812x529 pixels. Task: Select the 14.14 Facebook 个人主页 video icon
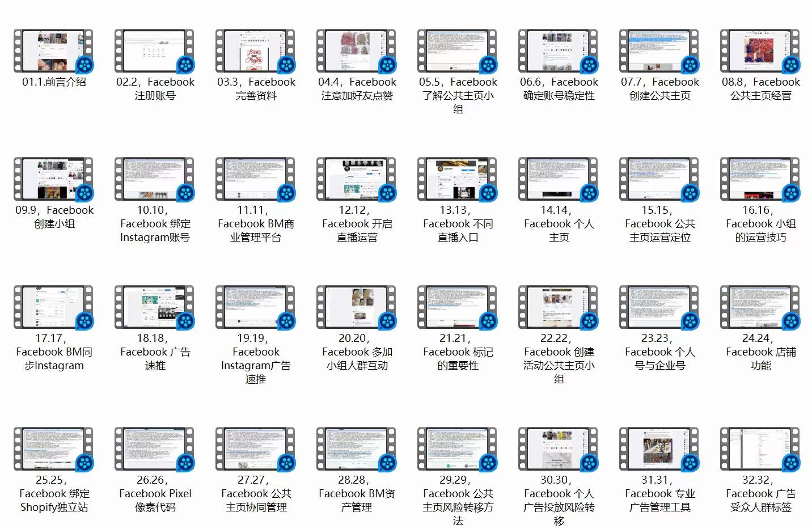pyautogui.click(x=559, y=179)
